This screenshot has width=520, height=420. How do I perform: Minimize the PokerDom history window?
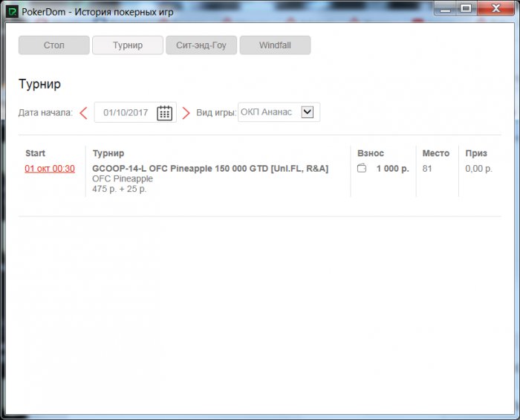[446, 8]
